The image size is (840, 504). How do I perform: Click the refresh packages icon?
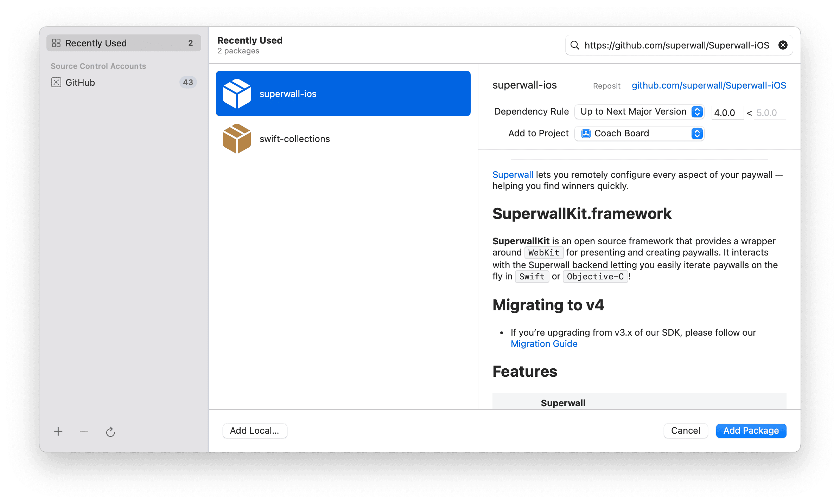tap(110, 432)
